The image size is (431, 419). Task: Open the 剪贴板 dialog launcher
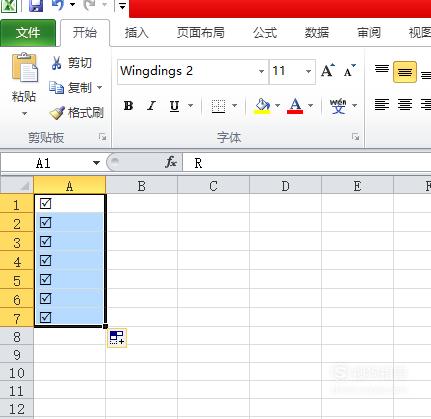(x=102, y=137)
